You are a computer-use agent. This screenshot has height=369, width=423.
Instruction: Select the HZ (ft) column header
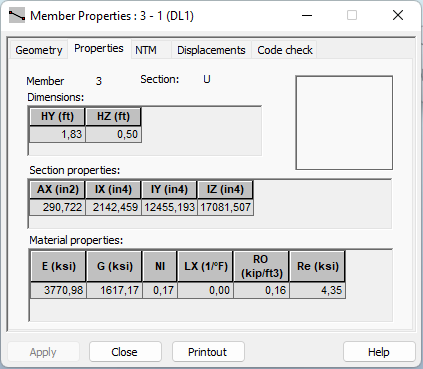click(113, 116)
